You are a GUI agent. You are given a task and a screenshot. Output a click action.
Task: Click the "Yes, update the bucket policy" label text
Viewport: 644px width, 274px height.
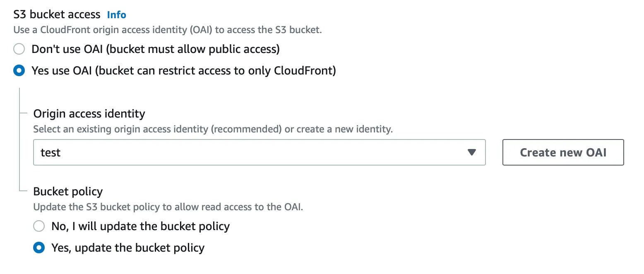(128, 248)
